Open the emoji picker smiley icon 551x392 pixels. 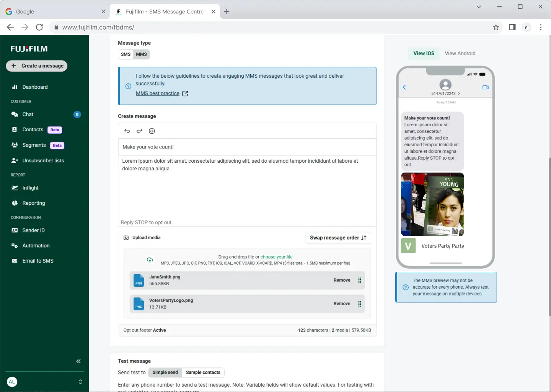152,131
